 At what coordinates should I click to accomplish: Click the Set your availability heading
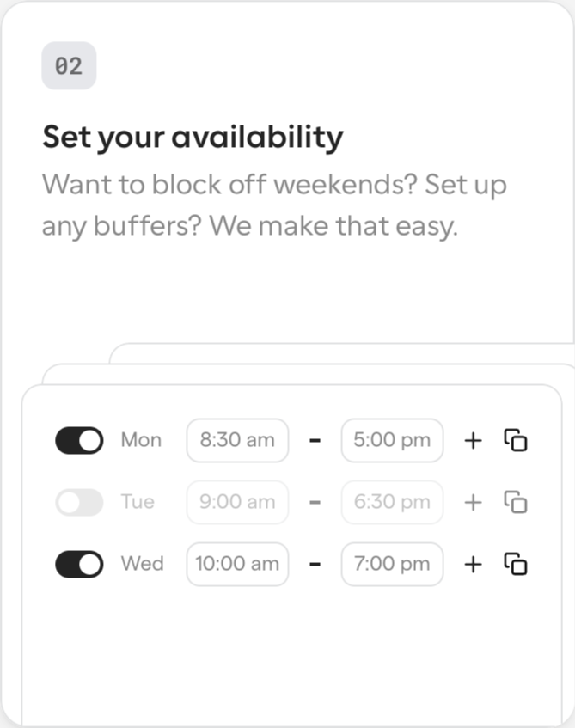click(193, 138)
